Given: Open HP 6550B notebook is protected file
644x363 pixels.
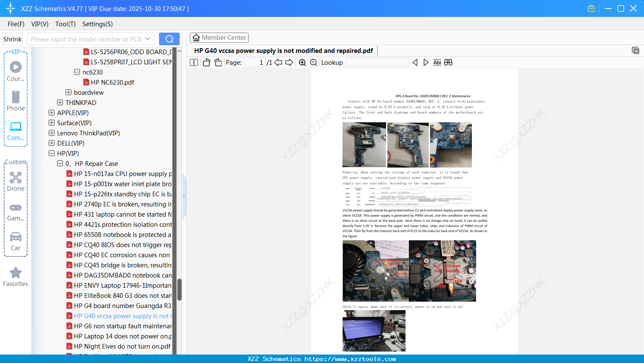Looking at the screenshot, I should (x=119, y=234).
